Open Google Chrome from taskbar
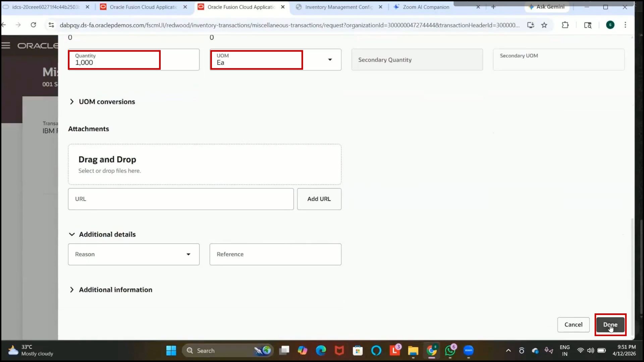Screen dimensions: 644x362 click(x=432, y=351)
